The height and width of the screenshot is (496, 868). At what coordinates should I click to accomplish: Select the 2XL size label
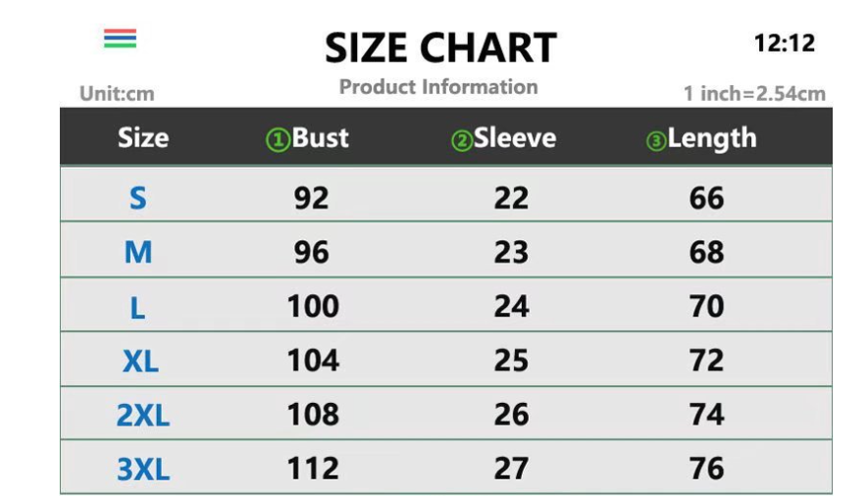tap(142, 416)
